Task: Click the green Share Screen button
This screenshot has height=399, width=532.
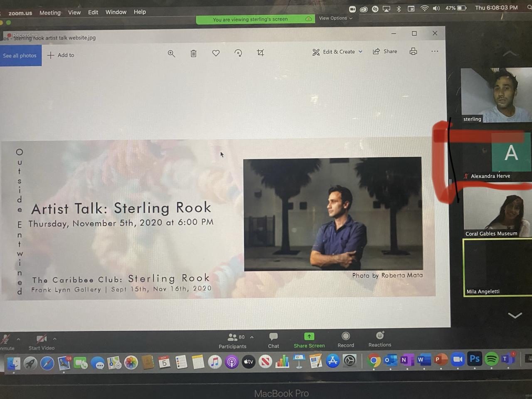Action: tap(309, 340)
